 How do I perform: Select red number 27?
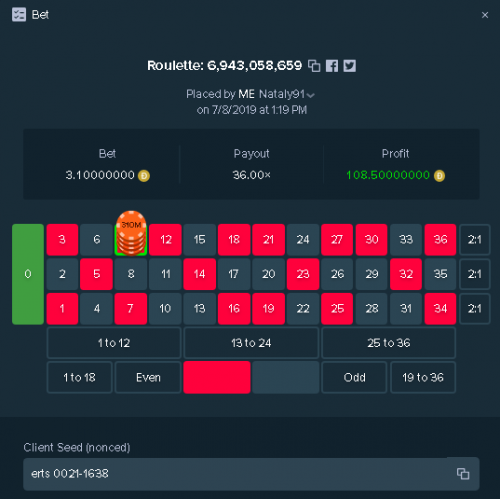(337, 240)
